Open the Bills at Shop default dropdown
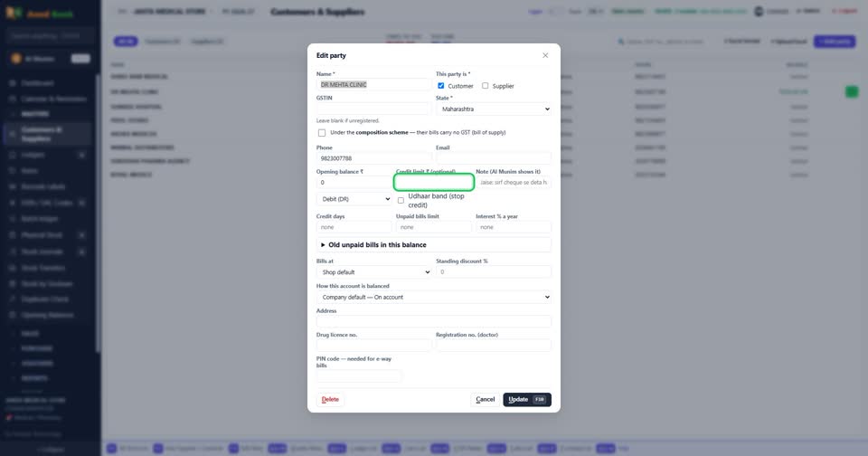 click(373, 272)
